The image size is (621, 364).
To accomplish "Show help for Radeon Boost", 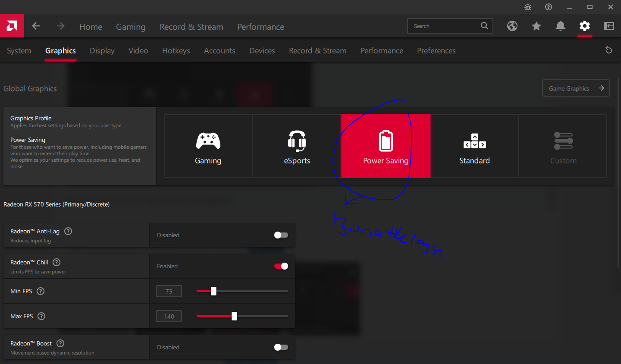I will tap(60, 343).
